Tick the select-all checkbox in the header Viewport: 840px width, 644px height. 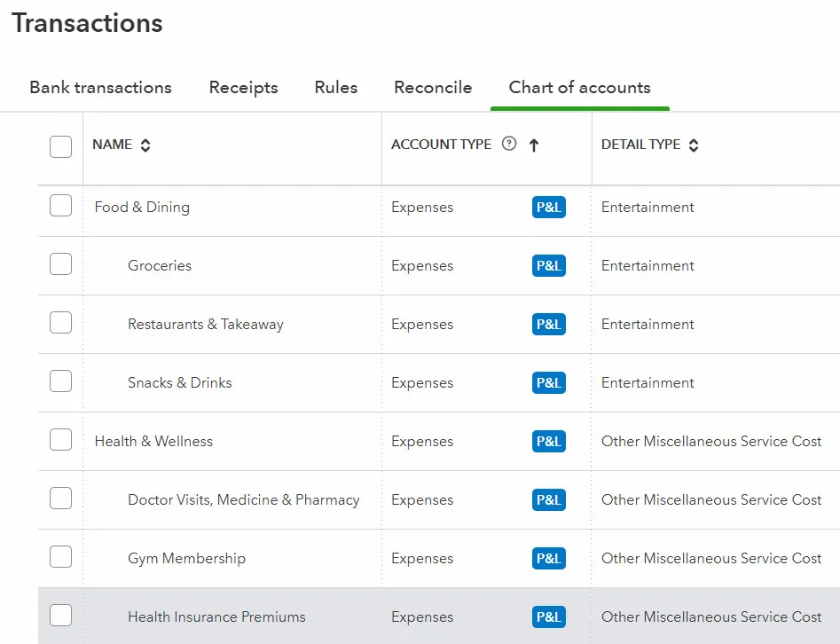pos(60,146)
